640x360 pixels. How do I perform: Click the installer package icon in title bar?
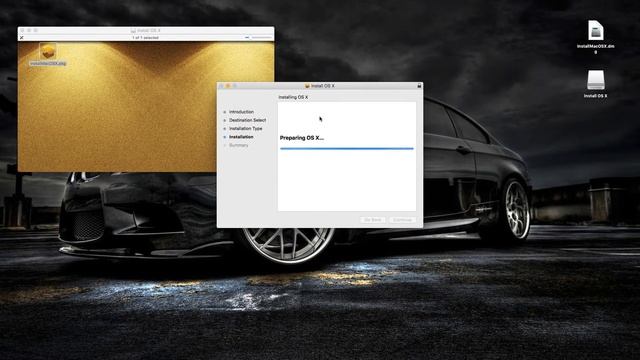307,86
